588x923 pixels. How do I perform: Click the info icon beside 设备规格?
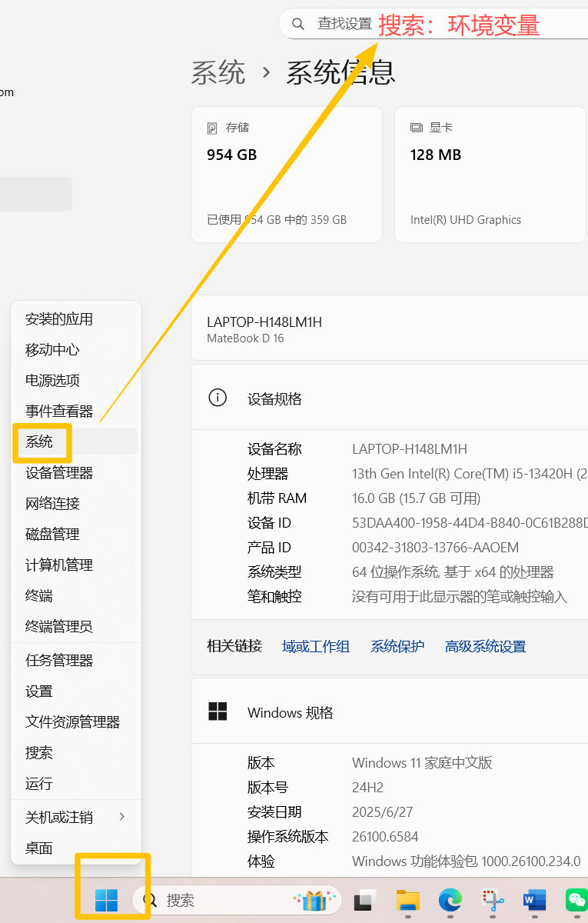click(218, 398)
